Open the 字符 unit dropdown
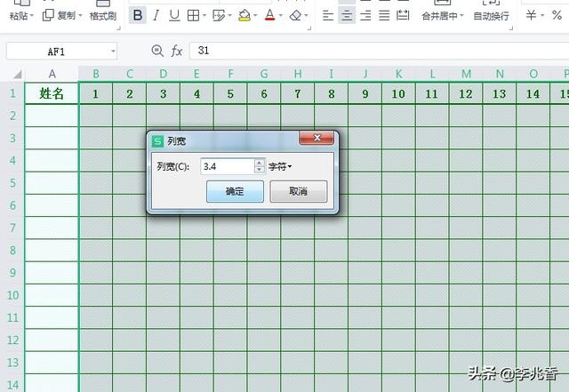 click(280, 166)
